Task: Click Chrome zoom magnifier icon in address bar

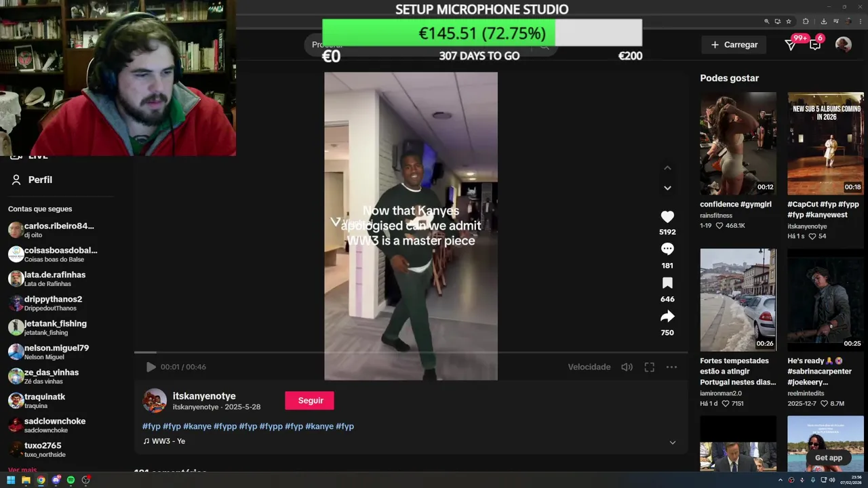Action: [767, 22]
